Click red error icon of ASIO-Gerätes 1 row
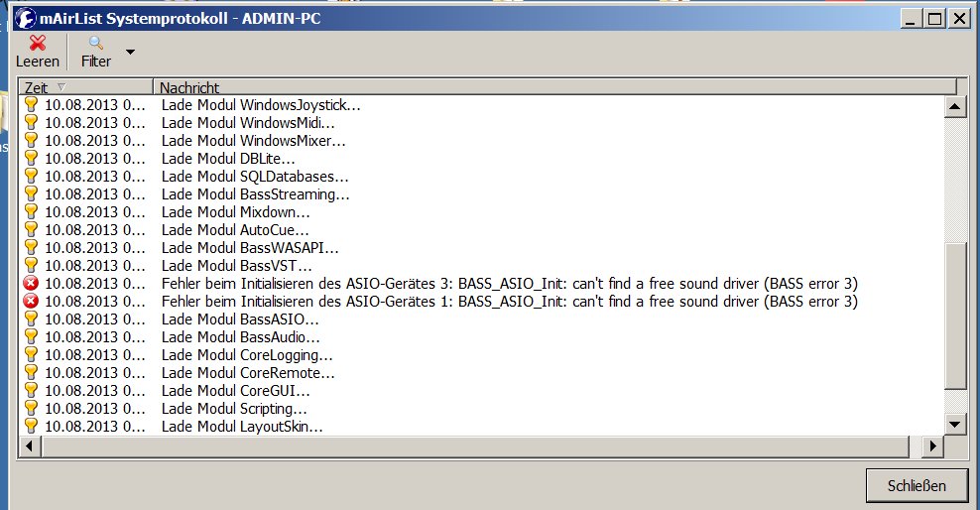This screenshot has height=510, width=980. [x=31, y=302]
